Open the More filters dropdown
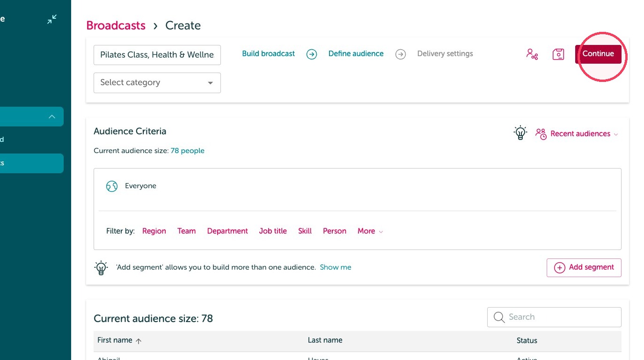 click(370, 231)
